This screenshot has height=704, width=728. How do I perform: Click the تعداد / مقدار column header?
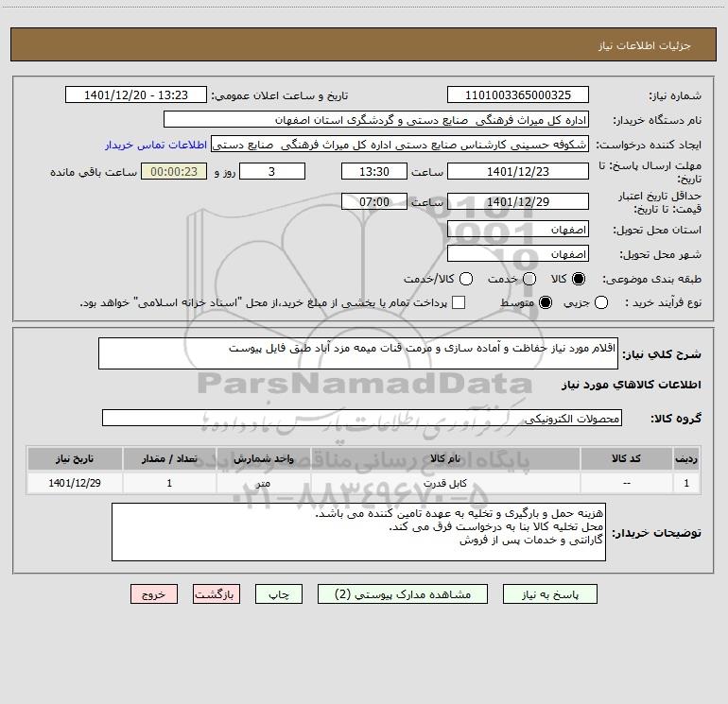pos(169,458)
